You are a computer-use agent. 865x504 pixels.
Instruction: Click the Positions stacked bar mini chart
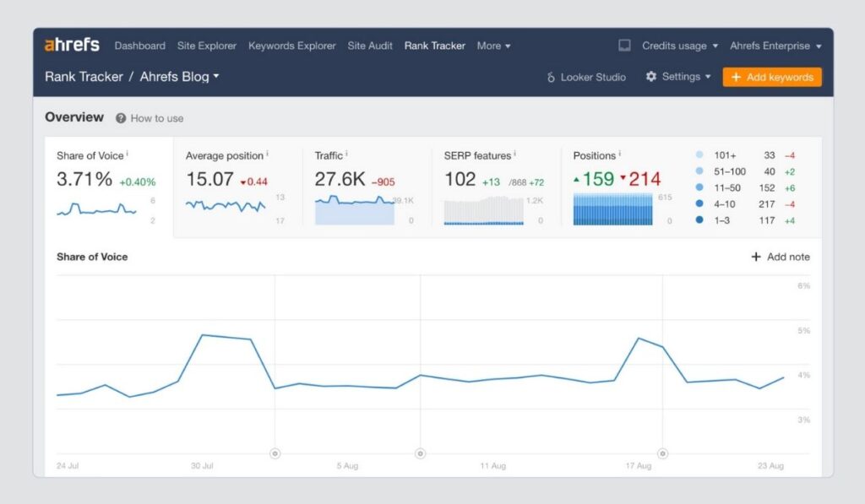point(613,209)
